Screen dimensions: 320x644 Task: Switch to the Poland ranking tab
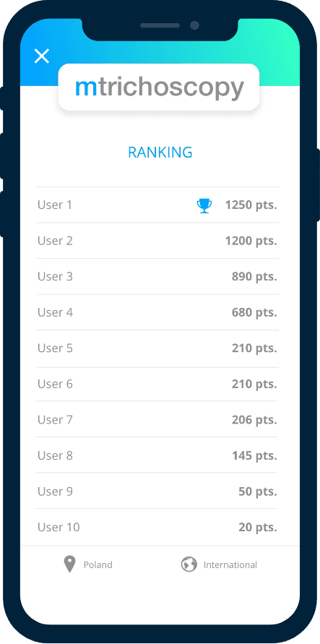point(88,564)
